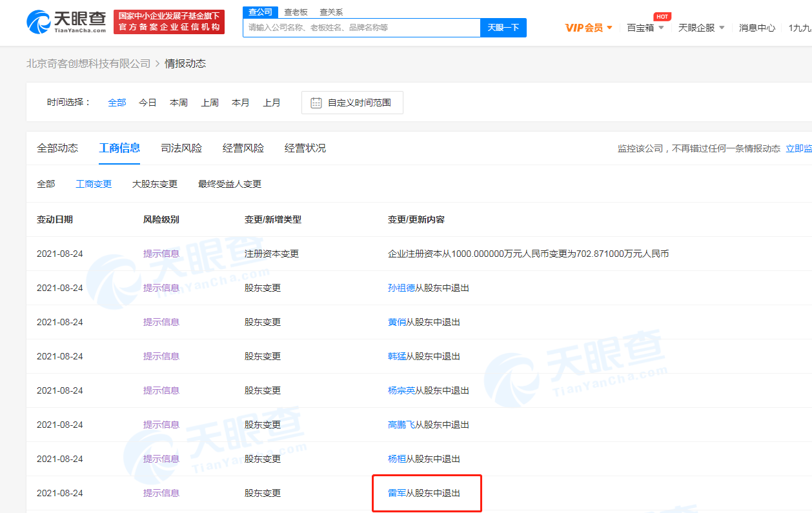This screenshot has width=812, height=513.
Task: Open shareholder 孙祖德 profile link
Action: pyautogui.click(x=401, y=288)
